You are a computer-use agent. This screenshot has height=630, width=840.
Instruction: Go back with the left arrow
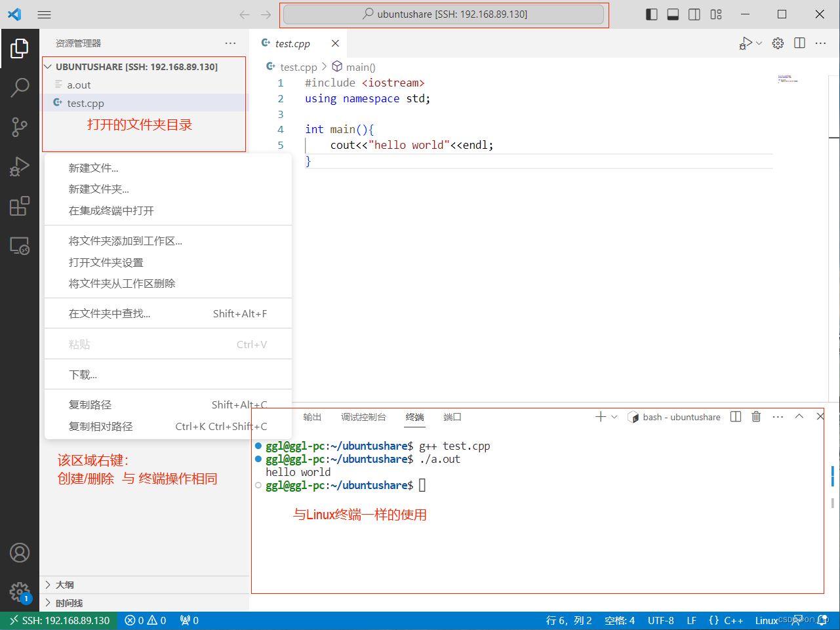click(x=245, y=14)
